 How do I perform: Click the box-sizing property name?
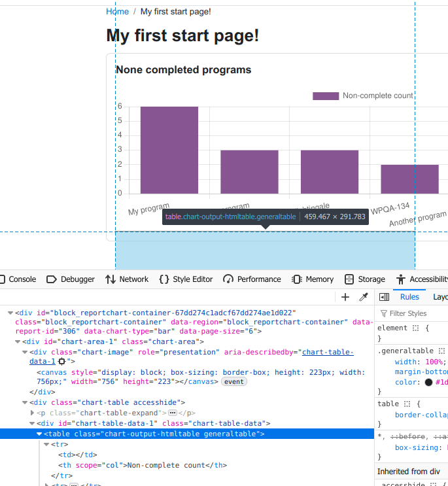pos(417,447)
